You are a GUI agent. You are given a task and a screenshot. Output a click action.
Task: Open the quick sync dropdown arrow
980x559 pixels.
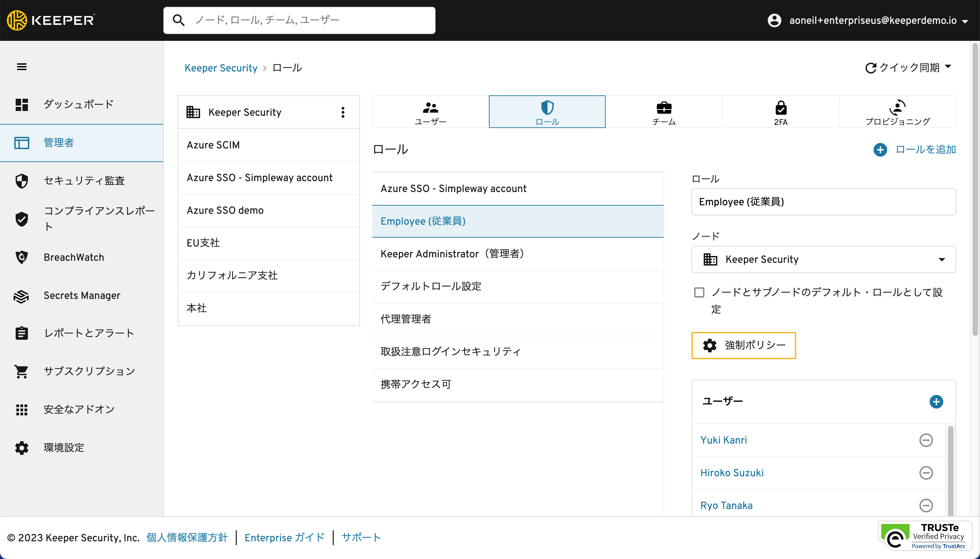pos(948,67)
